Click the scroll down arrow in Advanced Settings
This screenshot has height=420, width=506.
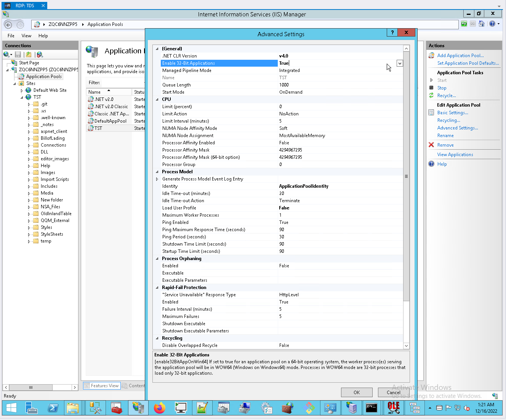pyautogui.click(x=406, y=346)
